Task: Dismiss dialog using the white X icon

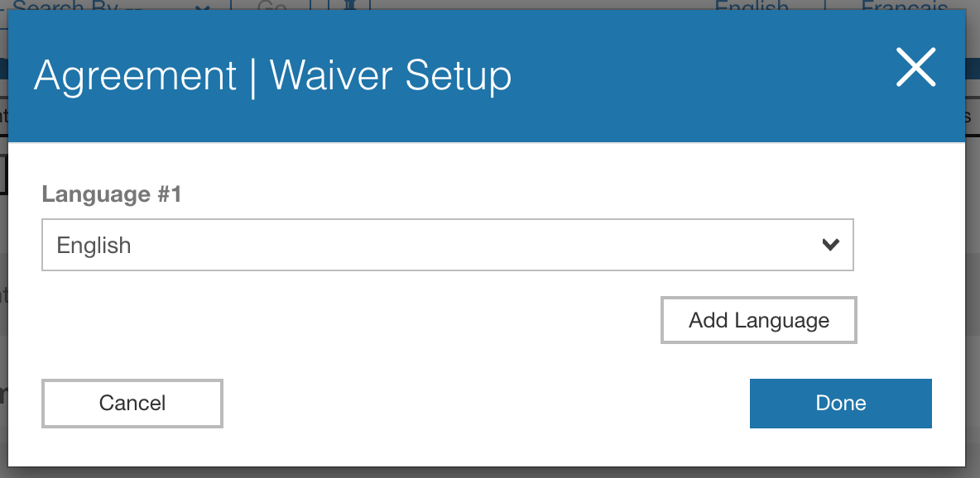Action: pos(915,67)
